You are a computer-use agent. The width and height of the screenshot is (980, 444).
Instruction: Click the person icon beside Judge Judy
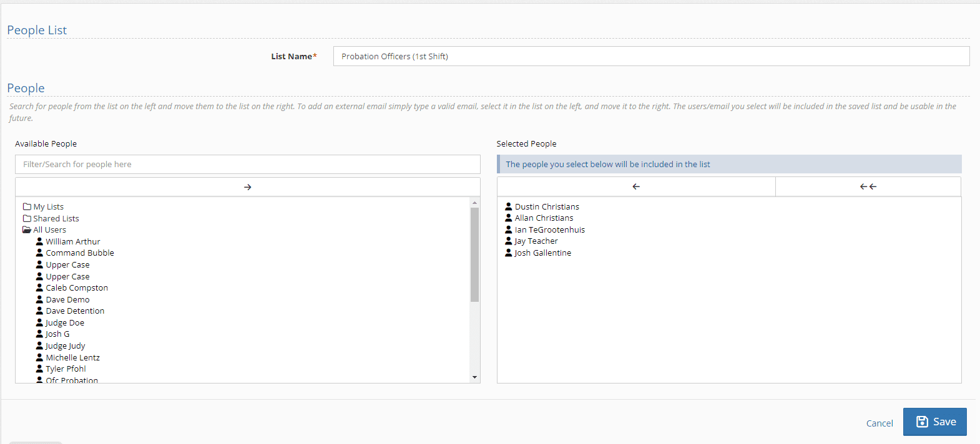tap(39, 345)
